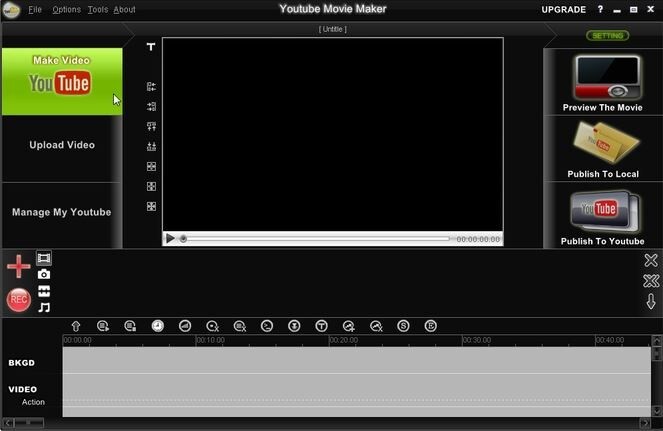
Task: Click the align-bottom icon beside the preview
Action: 151,146
